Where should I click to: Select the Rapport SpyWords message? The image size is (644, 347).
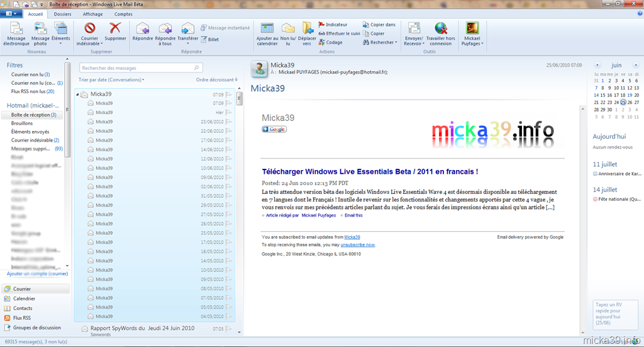click(155, 331)
